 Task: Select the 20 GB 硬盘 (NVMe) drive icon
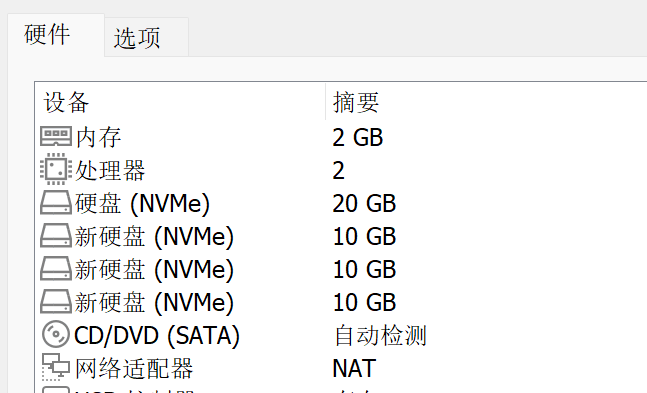point(56,202)
